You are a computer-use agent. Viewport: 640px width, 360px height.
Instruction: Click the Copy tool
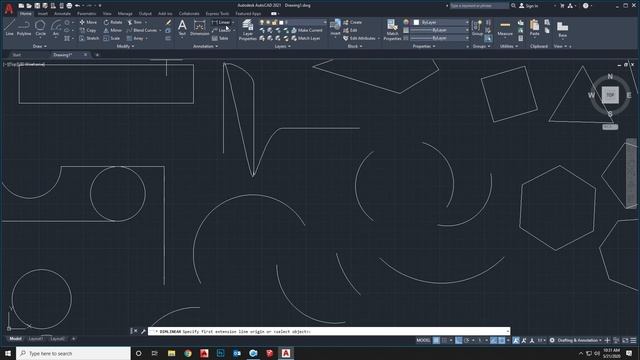[88, 30]
